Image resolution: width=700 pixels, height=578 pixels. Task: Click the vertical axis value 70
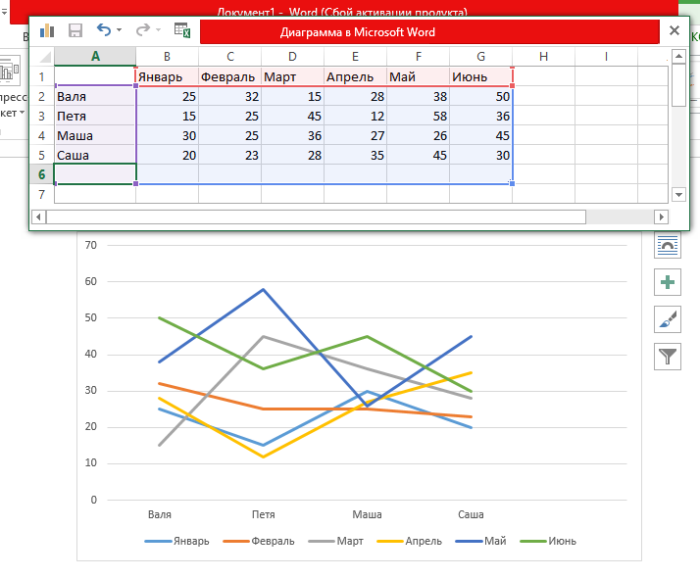point(91,245)
